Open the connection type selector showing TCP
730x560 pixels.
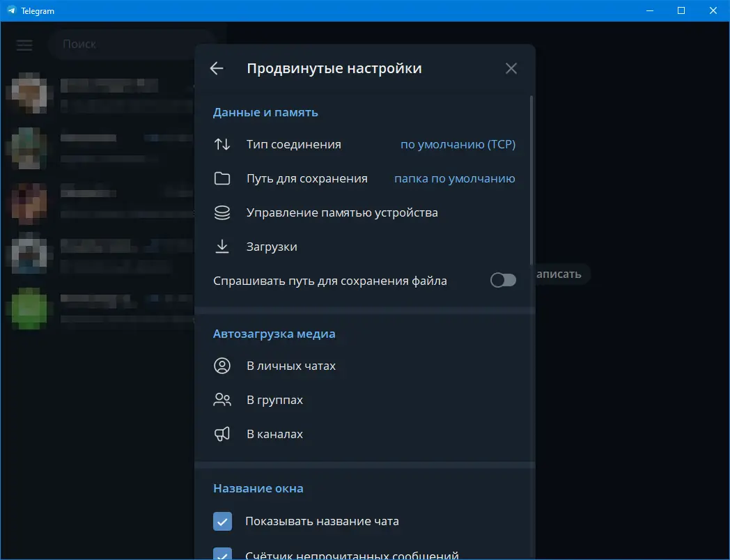point(459,144)
